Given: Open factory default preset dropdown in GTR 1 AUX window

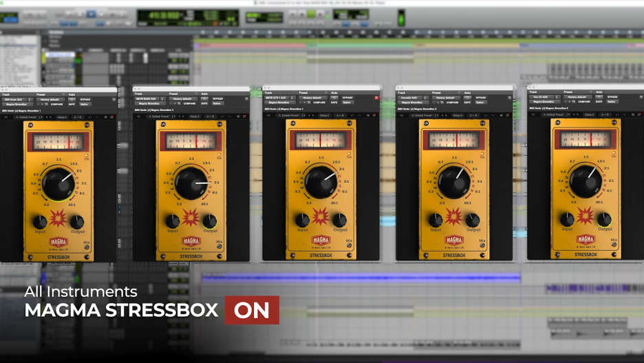Looking at the screenshot, I should [312, 98].
